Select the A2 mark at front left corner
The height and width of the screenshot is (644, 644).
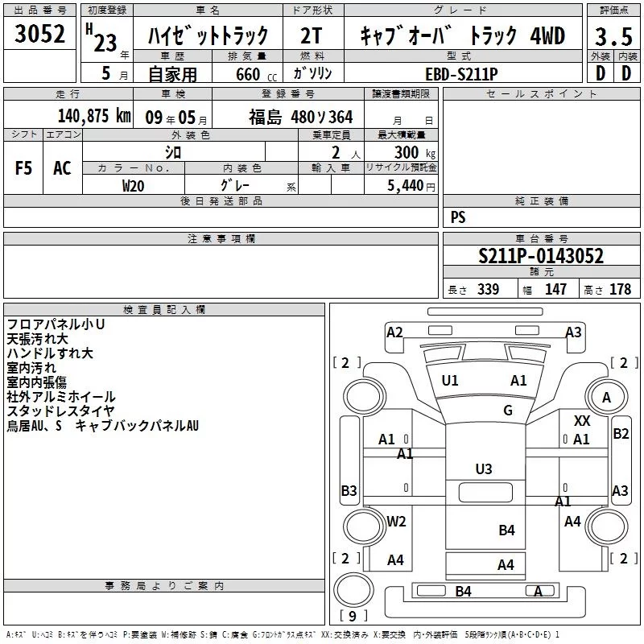point(394,332)
